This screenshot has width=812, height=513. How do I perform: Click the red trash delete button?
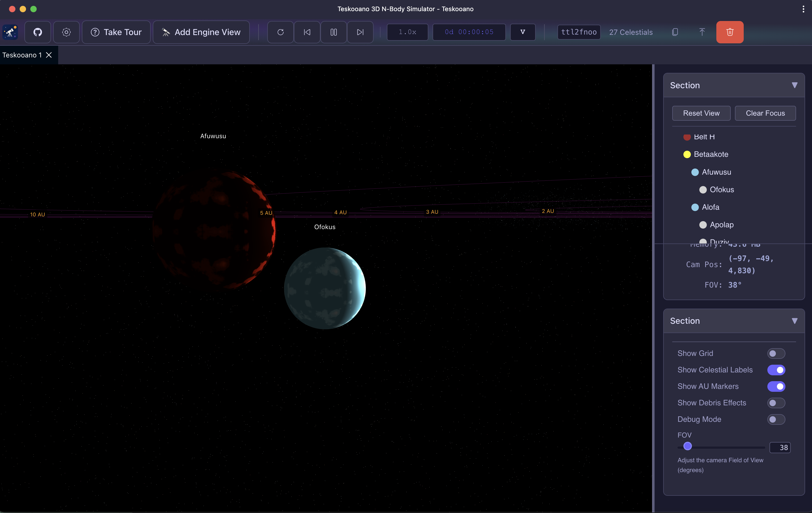pos(730,32)
